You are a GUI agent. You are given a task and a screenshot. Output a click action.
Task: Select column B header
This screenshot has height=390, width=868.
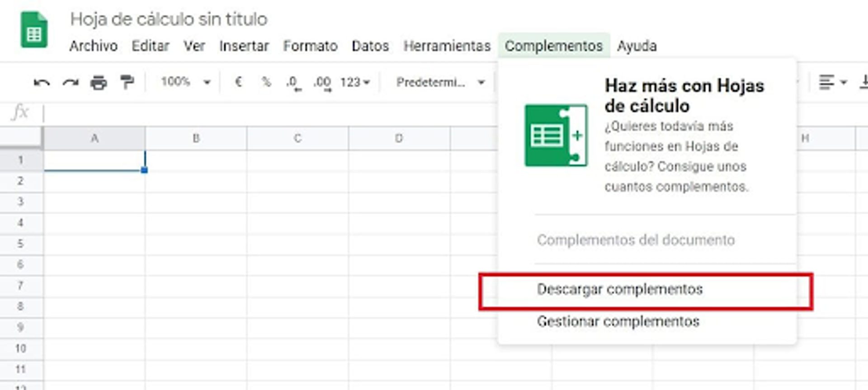click(x=196, y=138)
